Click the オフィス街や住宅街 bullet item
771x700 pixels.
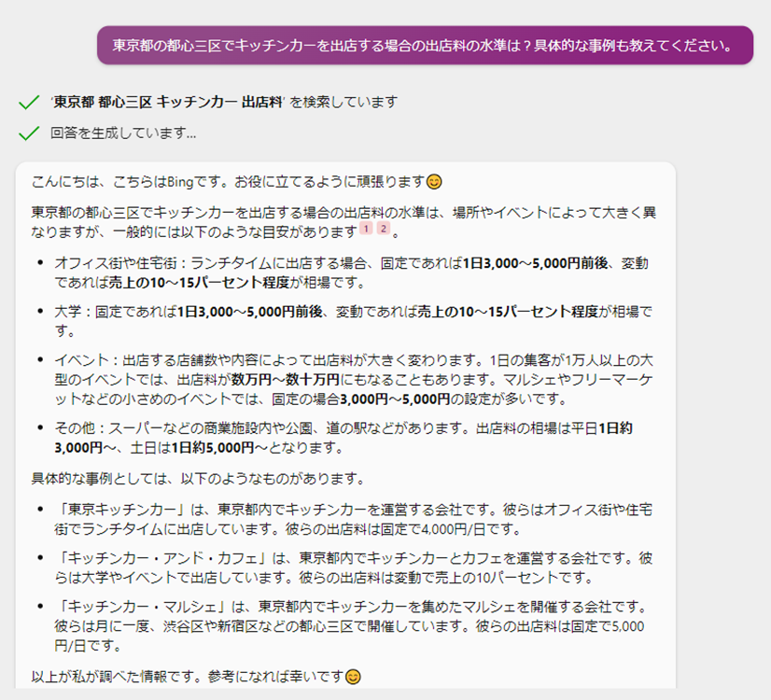point(351,273)
